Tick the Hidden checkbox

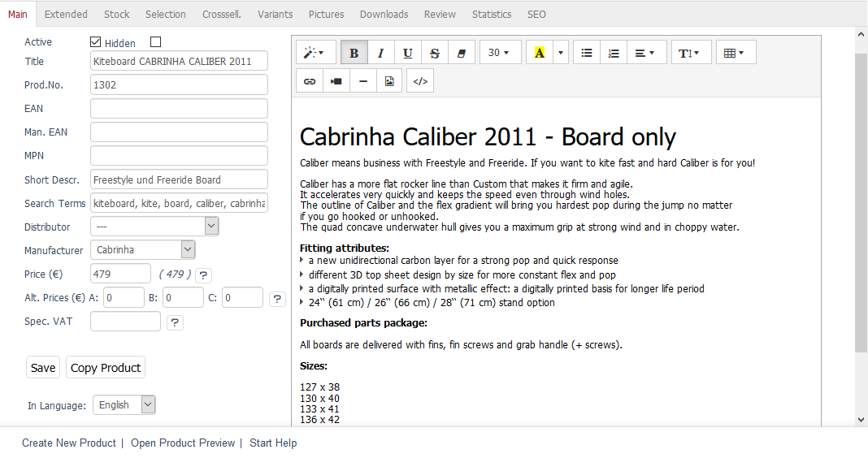coord(155,42)
